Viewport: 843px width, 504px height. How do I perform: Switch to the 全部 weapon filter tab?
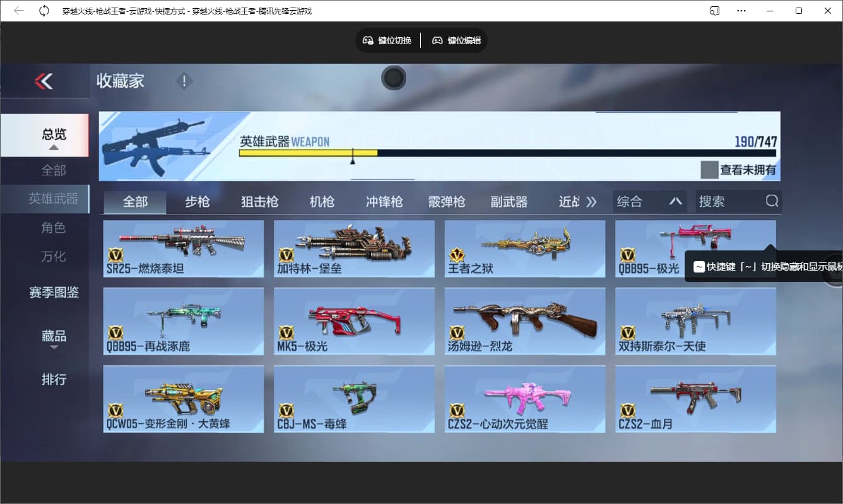point(135,202)
